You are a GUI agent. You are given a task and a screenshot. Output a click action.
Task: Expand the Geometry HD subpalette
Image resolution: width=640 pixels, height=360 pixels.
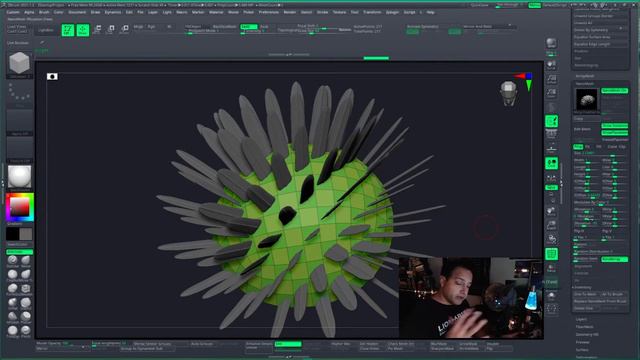587,334
